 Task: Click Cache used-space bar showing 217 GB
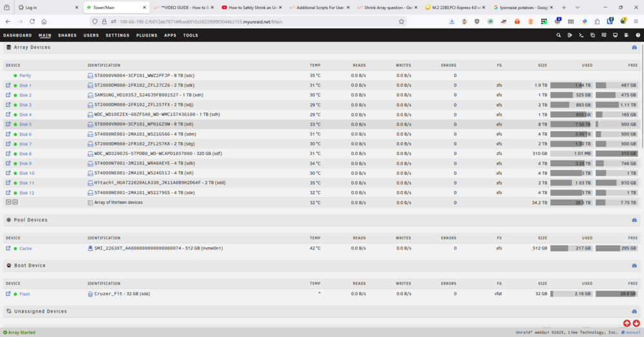click(x=571, y=248)
